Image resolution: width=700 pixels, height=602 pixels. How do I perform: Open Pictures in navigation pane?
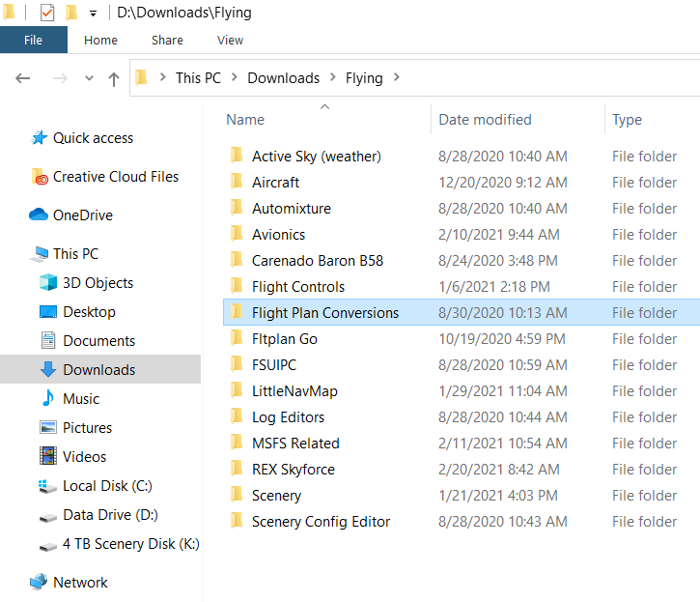(x=88, y=427)
